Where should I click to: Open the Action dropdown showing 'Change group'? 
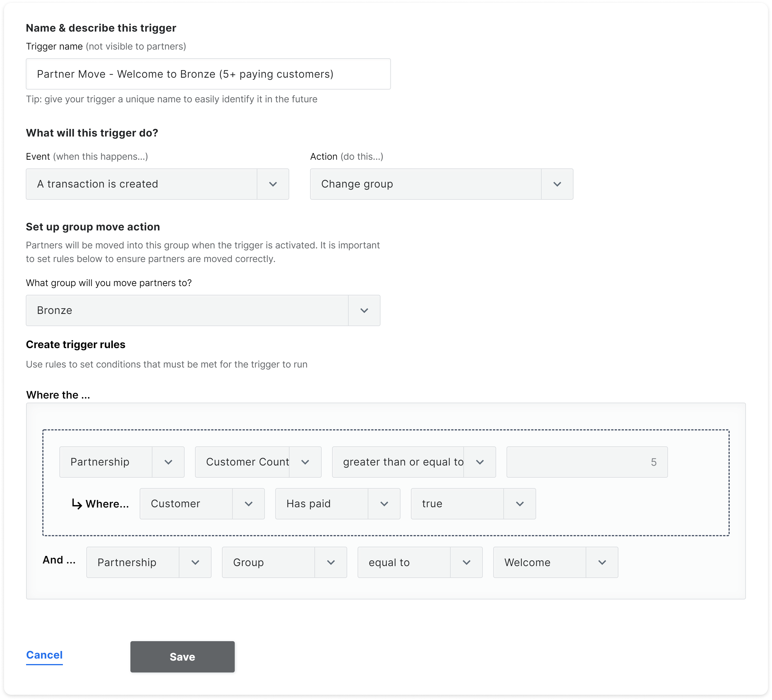click(x=440, y=184)
